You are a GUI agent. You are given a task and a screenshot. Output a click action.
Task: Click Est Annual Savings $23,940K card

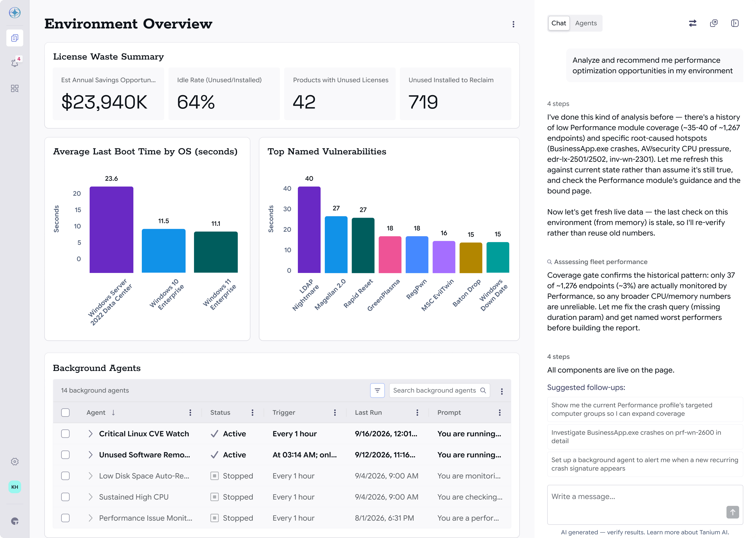click(x=108, y=94)
